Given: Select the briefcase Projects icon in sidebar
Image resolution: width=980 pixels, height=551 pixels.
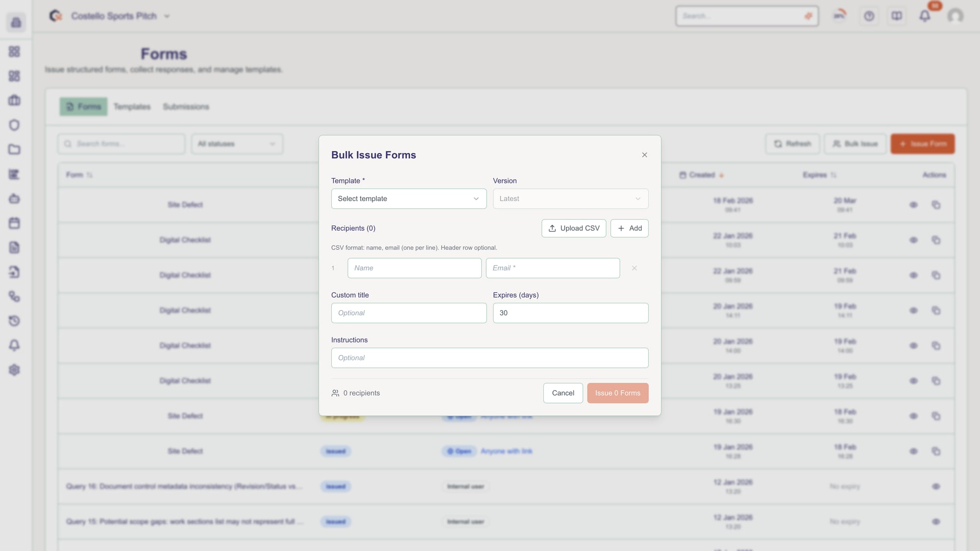Looking at the screenshot, I should [15, 100].
